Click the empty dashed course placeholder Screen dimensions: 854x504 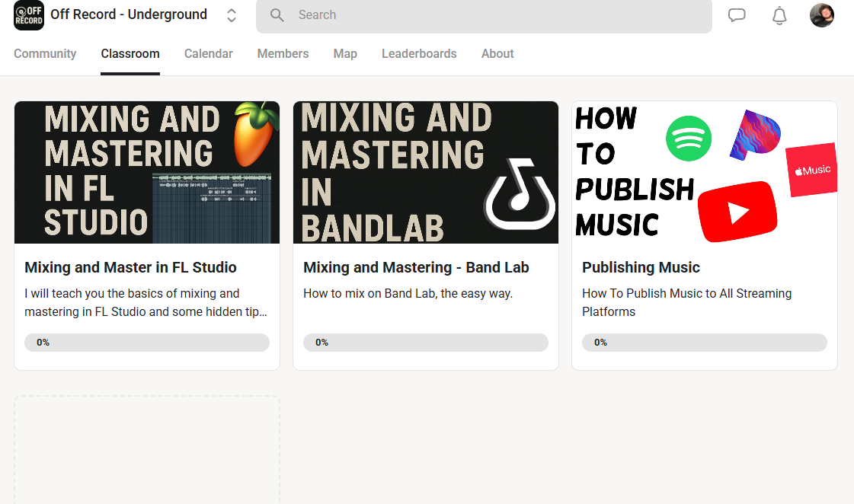(x=147, y=449)
